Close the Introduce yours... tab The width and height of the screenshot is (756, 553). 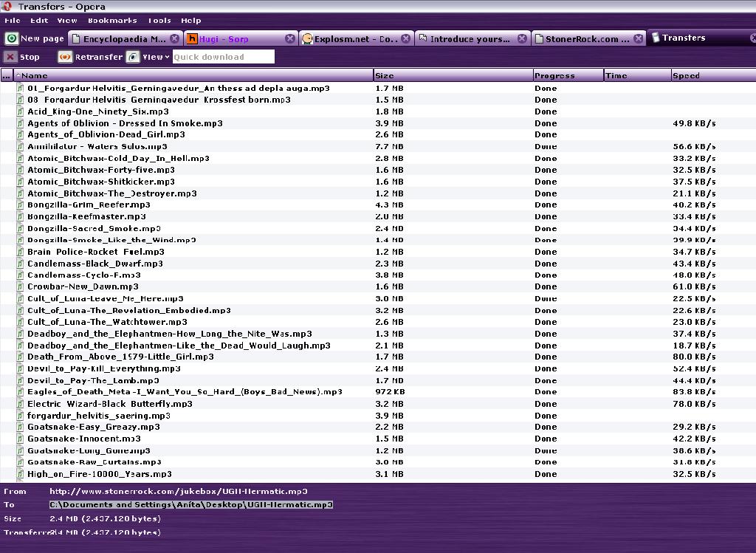click(x=522, y=38)
